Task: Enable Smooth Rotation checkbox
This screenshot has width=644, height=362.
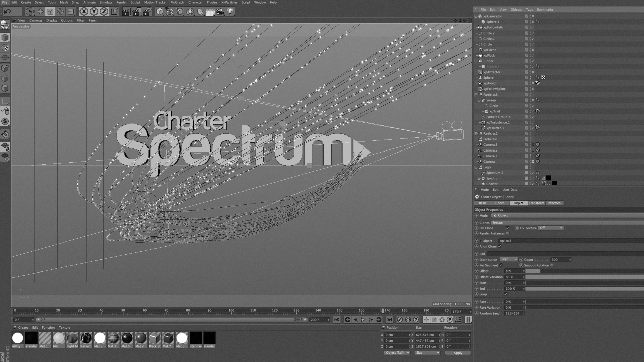Action: tap(552, 265)
